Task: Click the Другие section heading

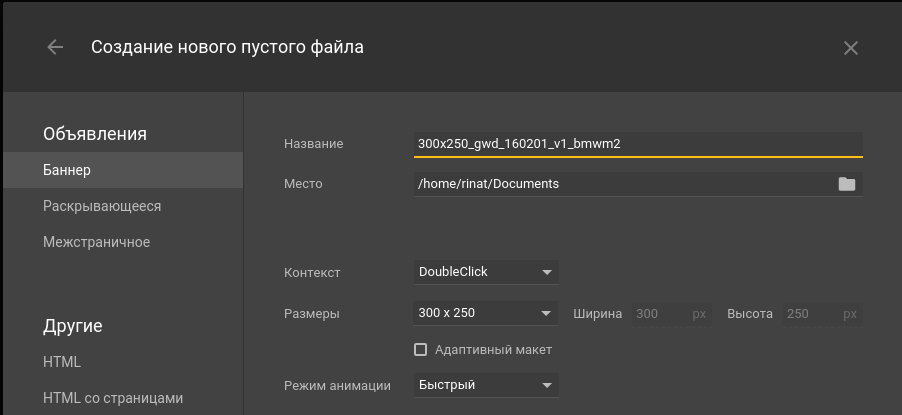Action: pos(73,326)
